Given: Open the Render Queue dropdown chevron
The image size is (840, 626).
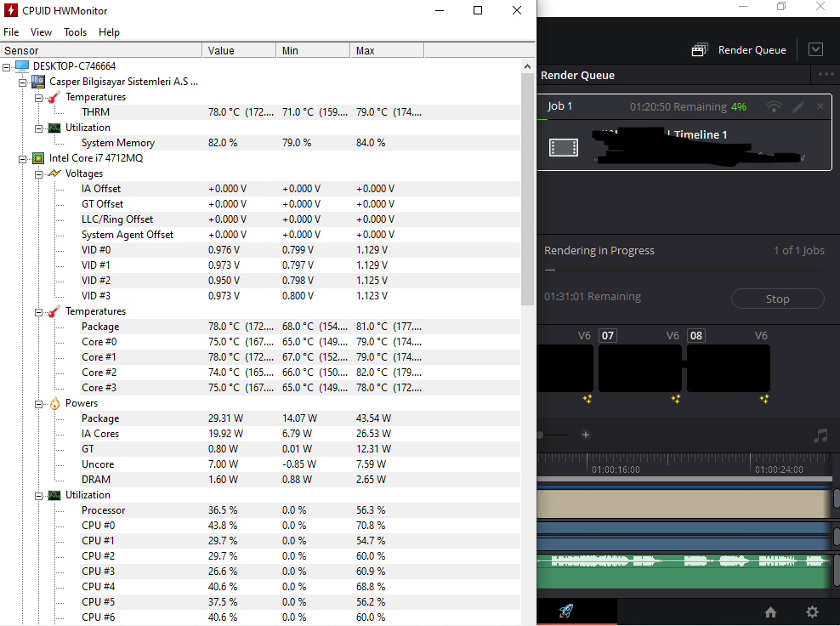Looking at the screenshot, I should (x=815, y=50).
